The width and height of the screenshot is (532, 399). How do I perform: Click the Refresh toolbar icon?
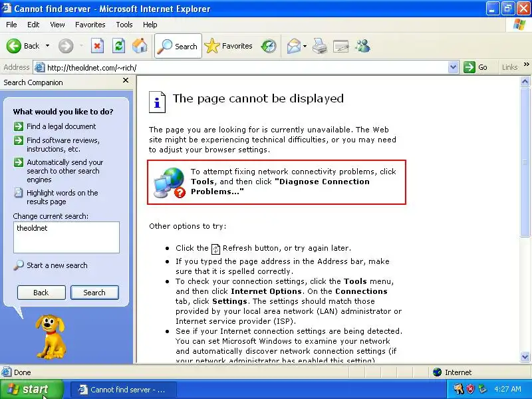(118, 46)
